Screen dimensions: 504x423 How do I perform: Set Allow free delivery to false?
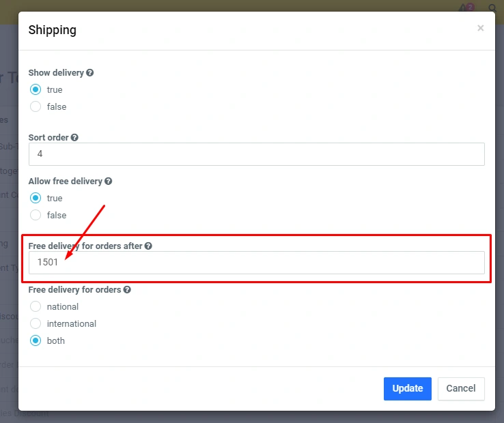click(36, 215)
